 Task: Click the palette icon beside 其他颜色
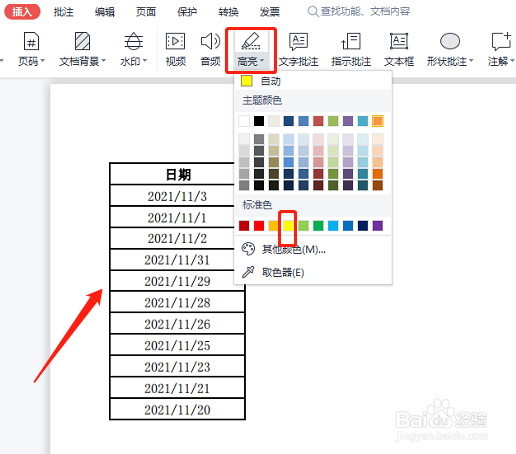click(248, 249)
